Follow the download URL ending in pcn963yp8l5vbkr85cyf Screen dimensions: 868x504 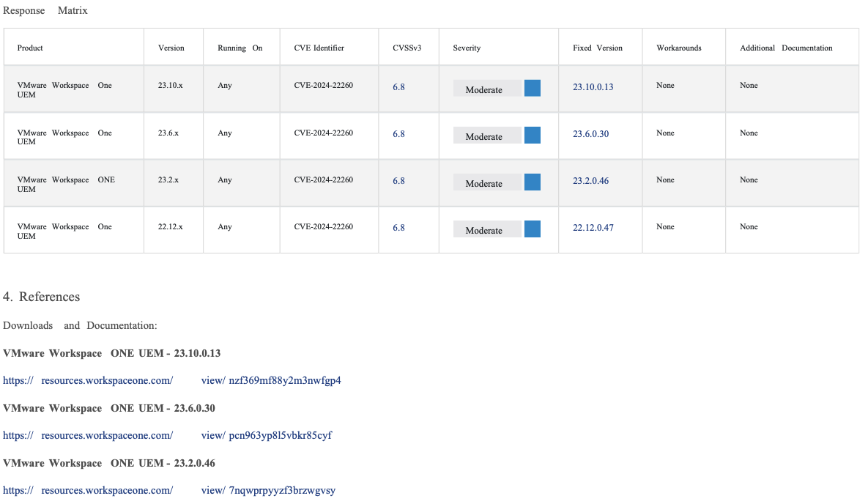click(167, 436)
